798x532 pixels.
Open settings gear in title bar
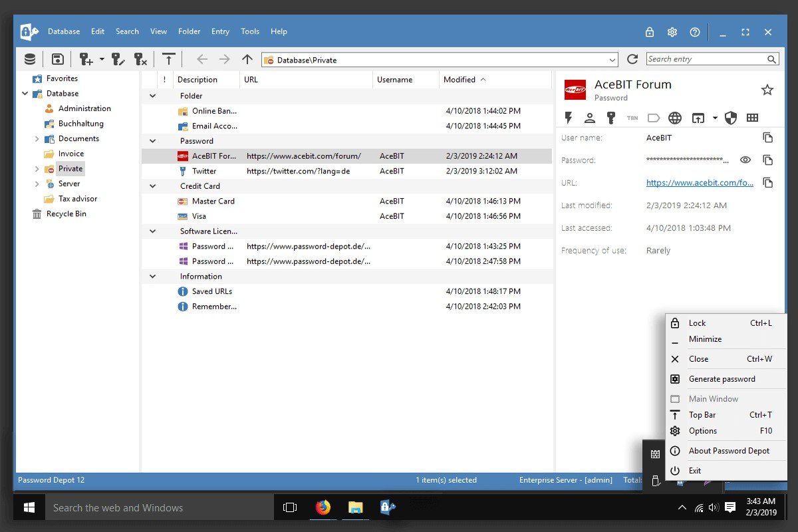(x=672, y=32)
